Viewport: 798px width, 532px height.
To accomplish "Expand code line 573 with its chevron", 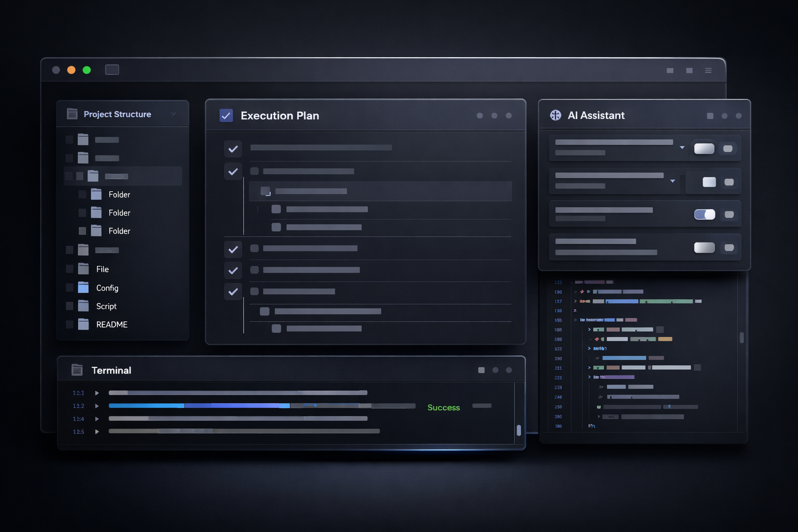I will tap(589, 348).
